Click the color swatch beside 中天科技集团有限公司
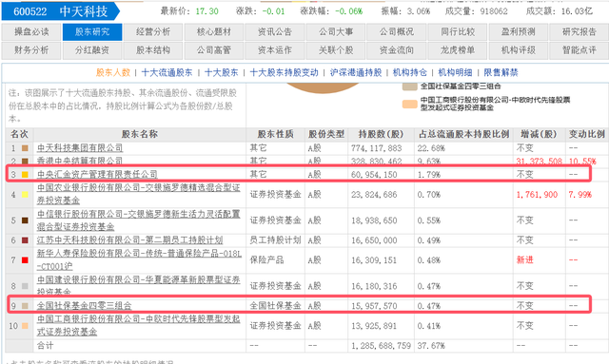This screenshot has width=609, height=364. point(25,148)
